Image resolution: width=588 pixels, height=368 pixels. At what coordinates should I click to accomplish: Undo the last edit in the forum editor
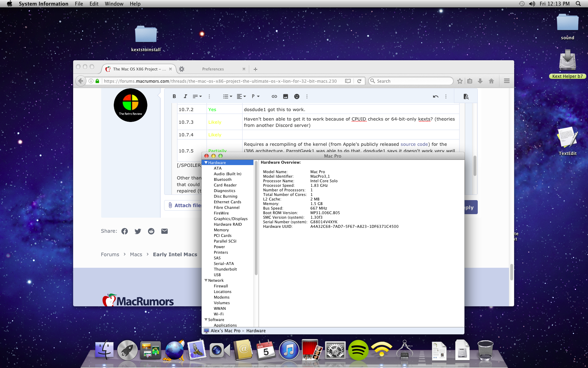pyautogui.click(x=435, y=96)
